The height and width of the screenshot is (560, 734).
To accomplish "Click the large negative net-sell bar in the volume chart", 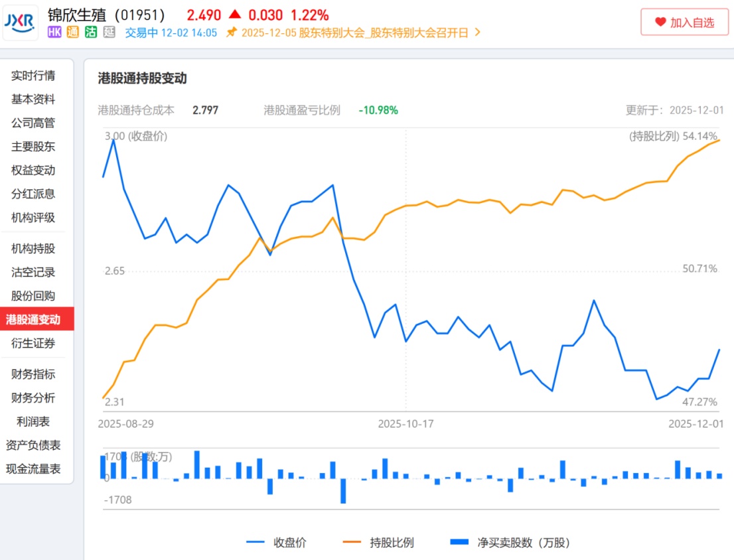I will point(343,491).
